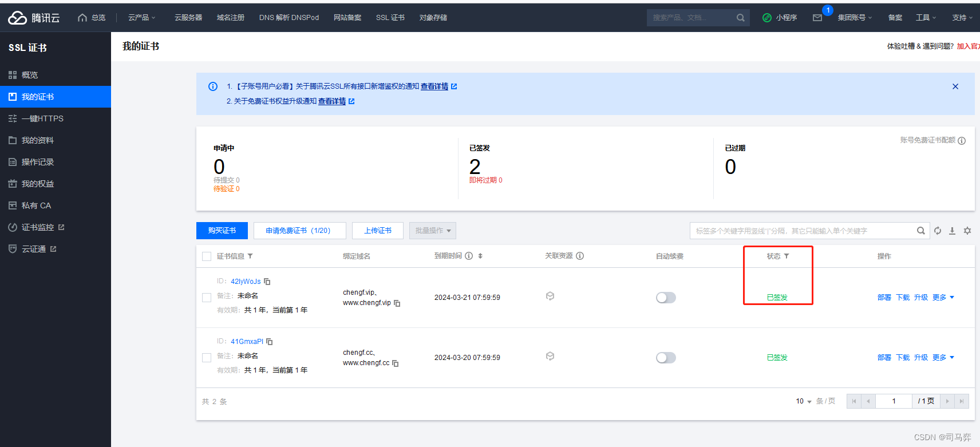Copy the domain www.chengf.vip
Image resolution: width=980 pixels, height=447 pixels.
[397, 303]
